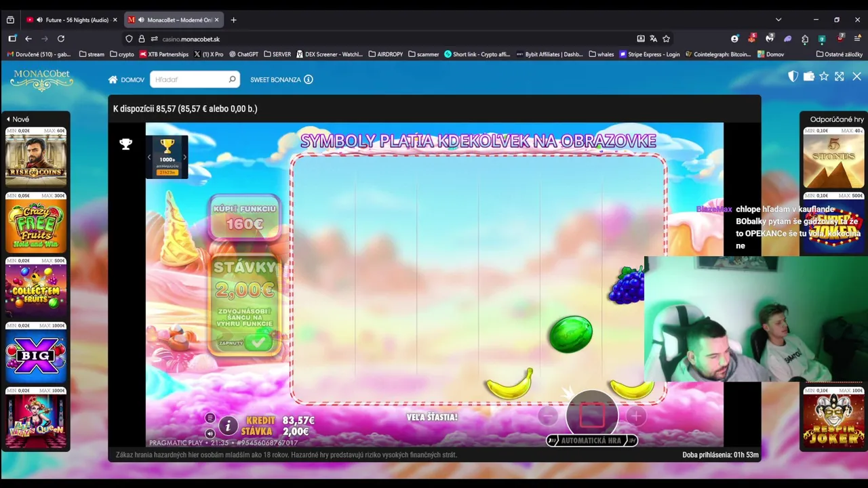Click the search magnifier icon
The image size is (868, 488).
point(232,79)
